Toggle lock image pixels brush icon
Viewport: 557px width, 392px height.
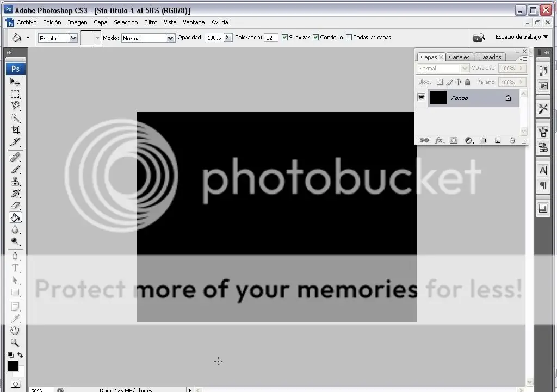tap(449, 83)
